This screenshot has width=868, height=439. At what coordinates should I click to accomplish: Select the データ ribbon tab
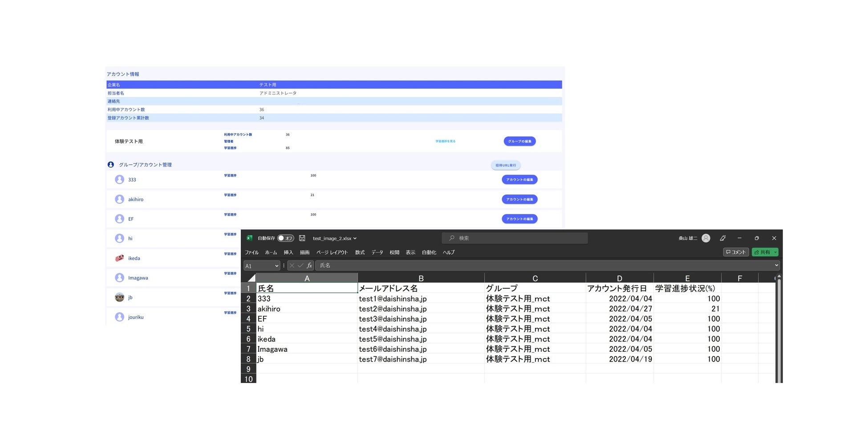pyautogui.click(x=377, y=252)
